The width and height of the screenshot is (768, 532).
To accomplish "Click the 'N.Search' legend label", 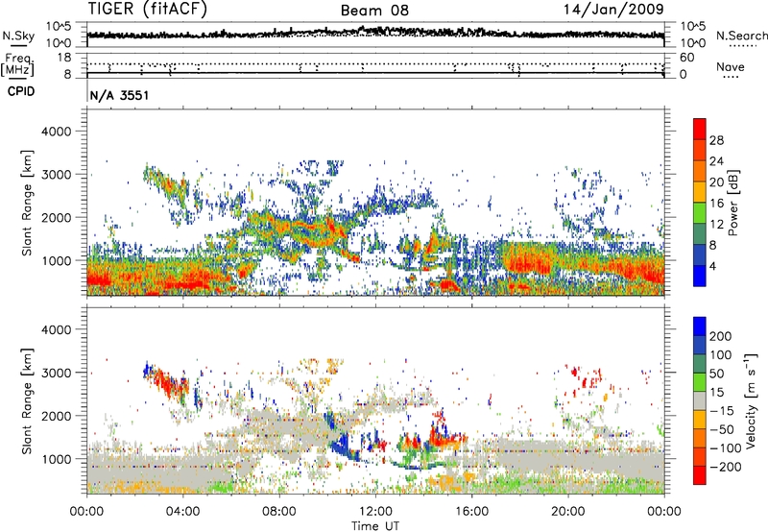I will pos(741,36).
